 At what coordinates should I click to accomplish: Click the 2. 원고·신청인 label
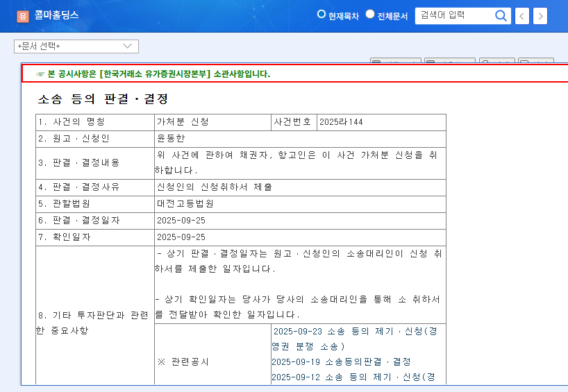74,138
